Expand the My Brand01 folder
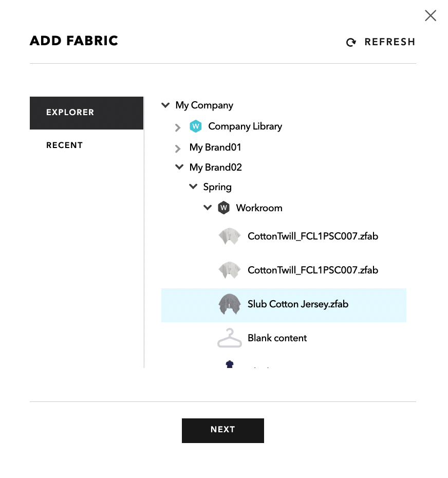Screen dimensions: 448x478 [x=178, y=149]
